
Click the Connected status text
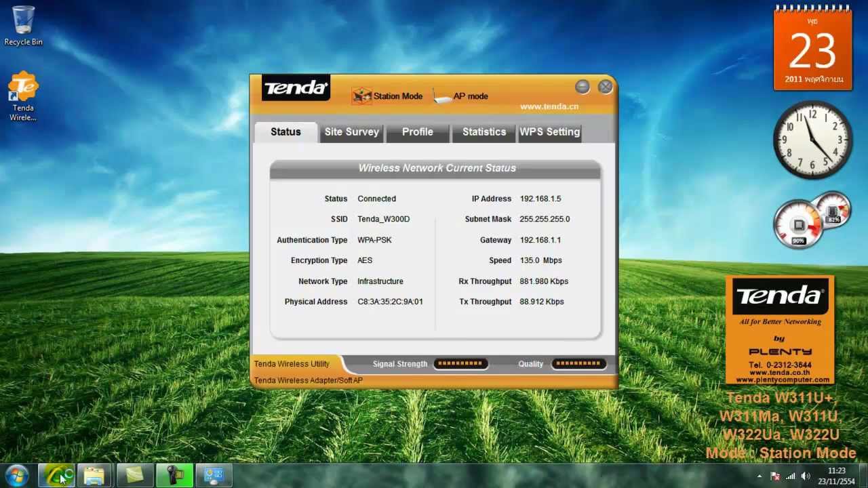[376, 199]
